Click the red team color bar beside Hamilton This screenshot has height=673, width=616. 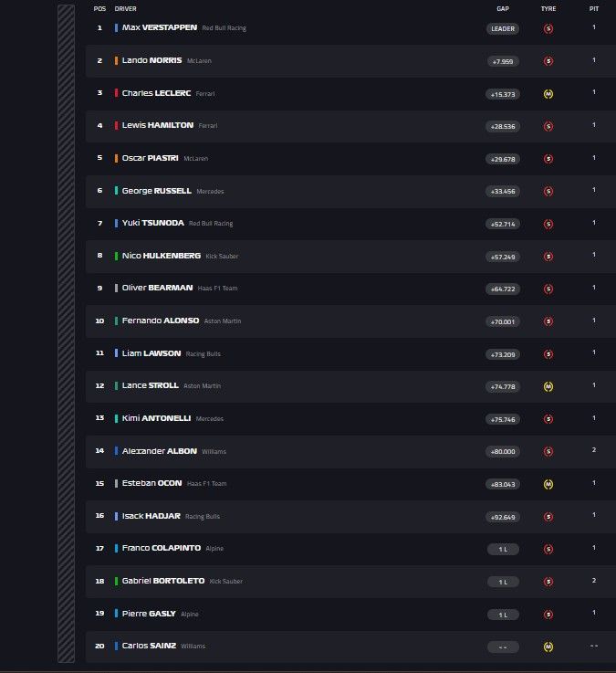click(117, 125)
